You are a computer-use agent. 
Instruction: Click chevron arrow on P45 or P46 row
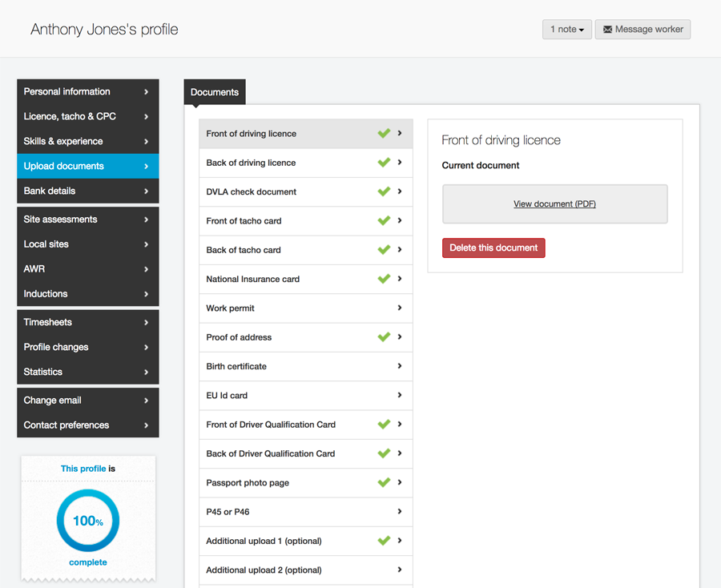click(x=400, y=511)
